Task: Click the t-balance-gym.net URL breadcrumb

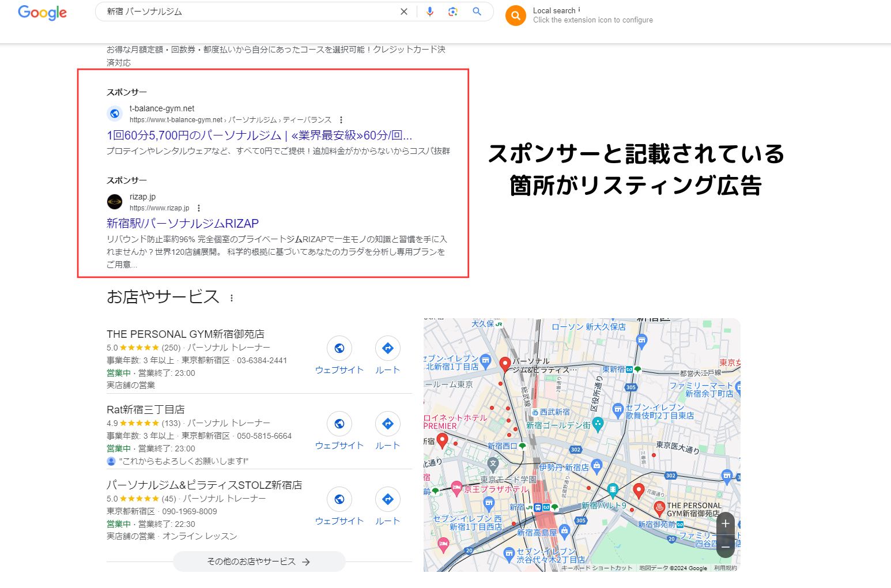Action: [231, 120]
